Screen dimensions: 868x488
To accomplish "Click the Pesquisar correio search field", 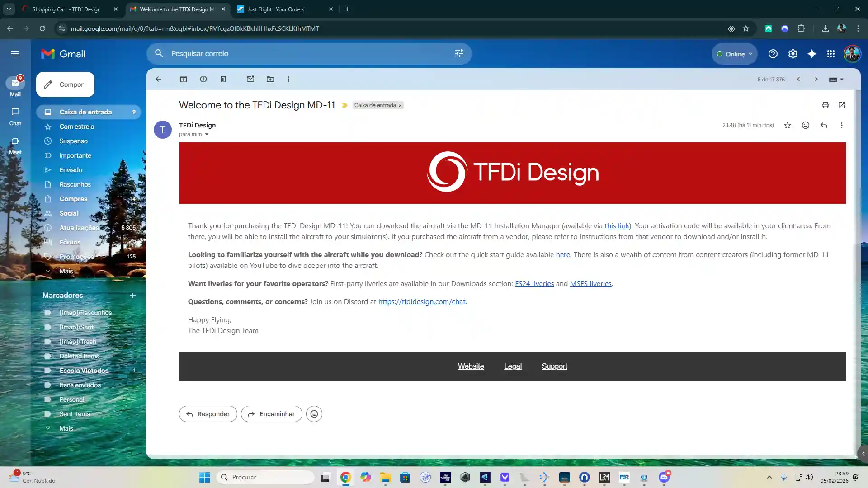I will [309, 54].
